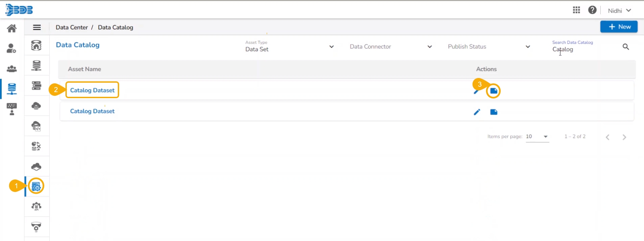
Task: Open the user group icon in the sidebar
Action: pyautogui.click(x=12, y=69)
